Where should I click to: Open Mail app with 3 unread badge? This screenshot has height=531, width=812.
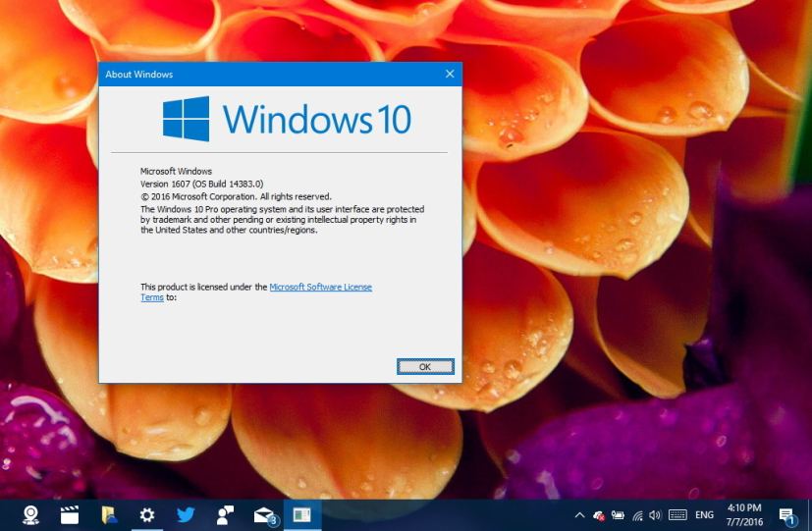point(264,514)
